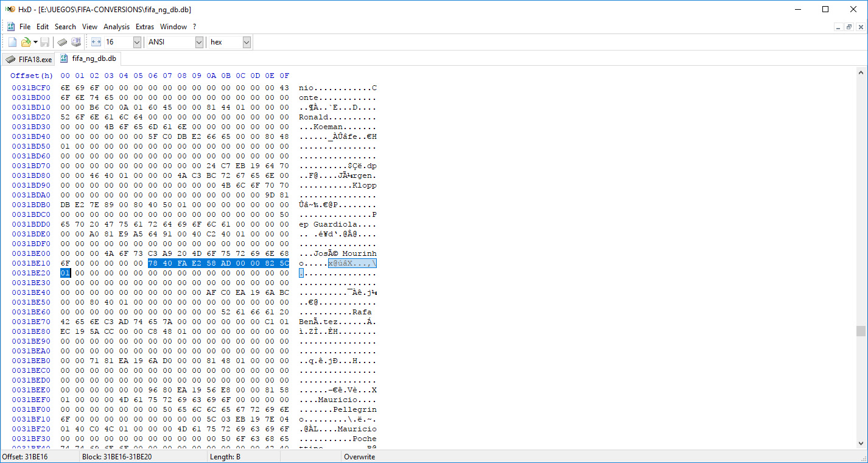Screen dimensions: 868x463
Task: Open the Analysis menu
Action: (x=116, y=27)
